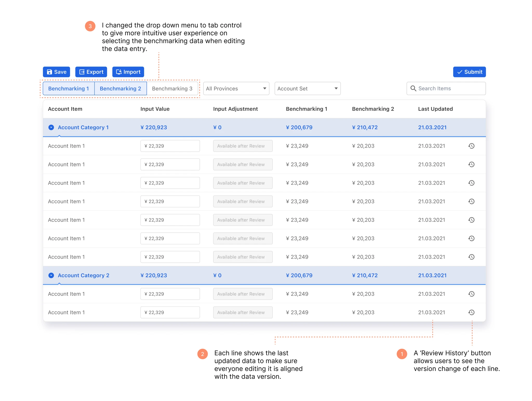Screen dimensions: 532x401
Task: Edit input value of seventh item under Category 1
Action: tap(170, 257)
